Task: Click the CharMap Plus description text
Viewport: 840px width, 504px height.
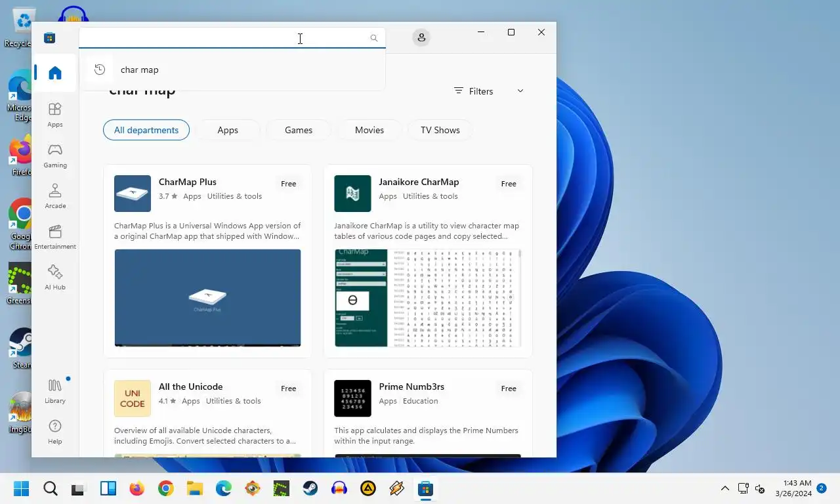Action: click(x=207, y=231)
